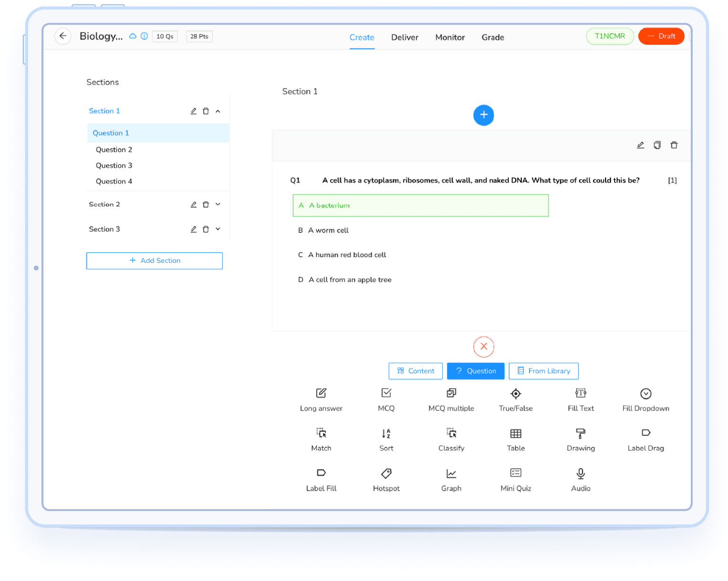Duplicate question Q1 copy icon

pyautogui.click(x=657, y=145)
